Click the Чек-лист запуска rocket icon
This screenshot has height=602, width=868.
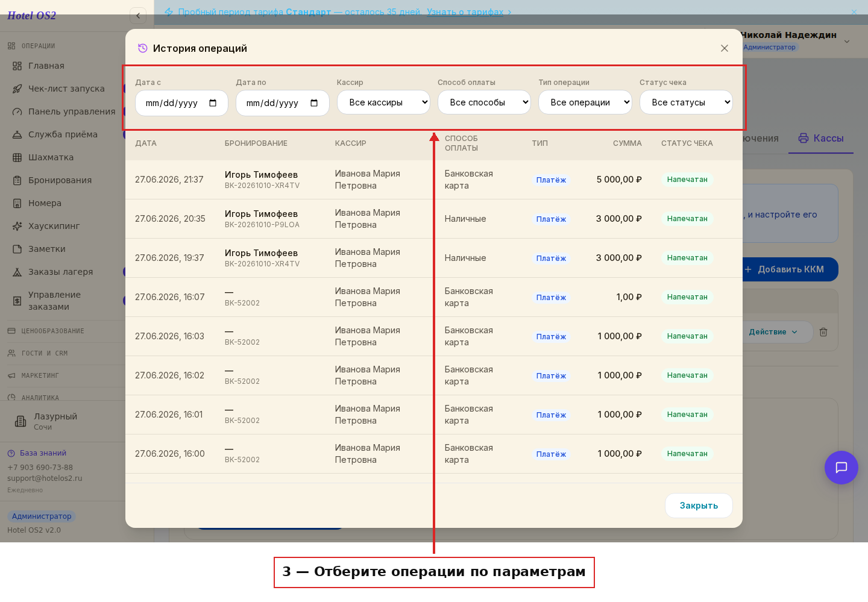[x=17, y=89]
